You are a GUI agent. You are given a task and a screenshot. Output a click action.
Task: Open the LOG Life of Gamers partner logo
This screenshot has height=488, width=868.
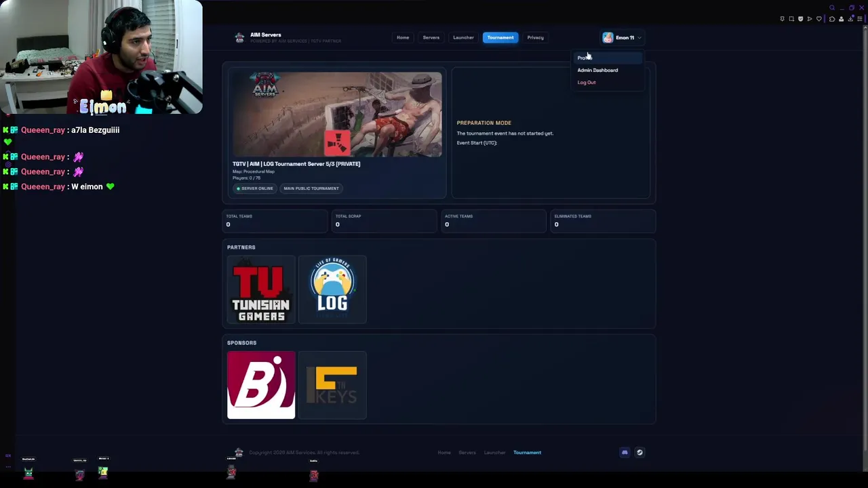coord(332,289)
